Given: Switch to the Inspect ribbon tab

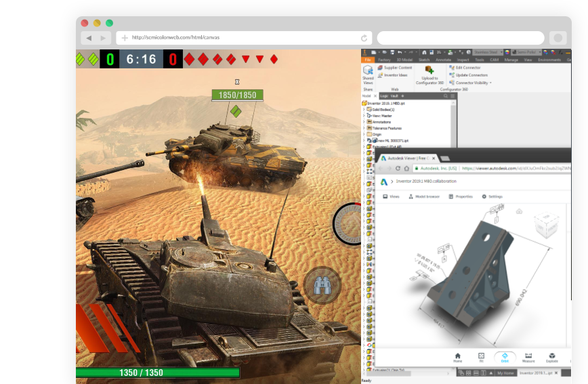Looking at the screenshot, I should coord(463,60).
